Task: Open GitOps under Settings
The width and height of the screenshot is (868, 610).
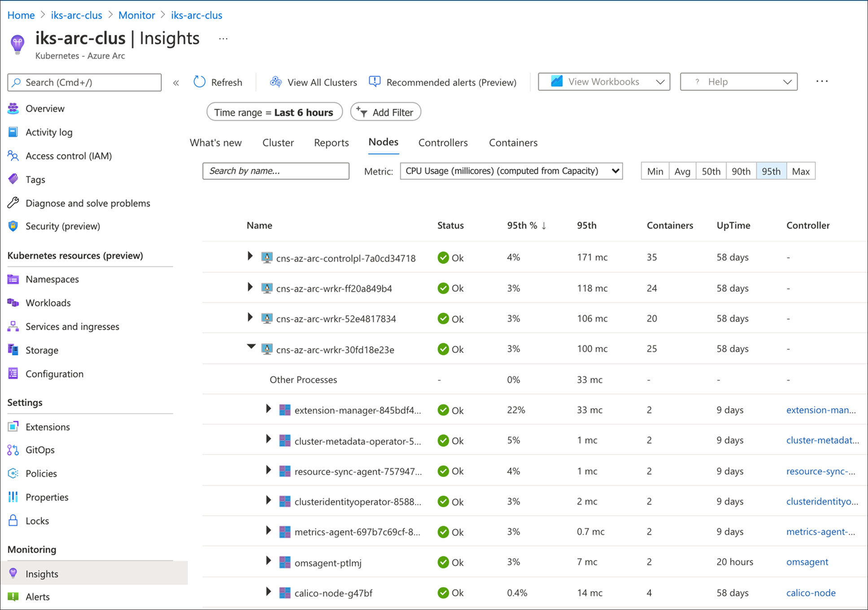Action: point(40,450)
